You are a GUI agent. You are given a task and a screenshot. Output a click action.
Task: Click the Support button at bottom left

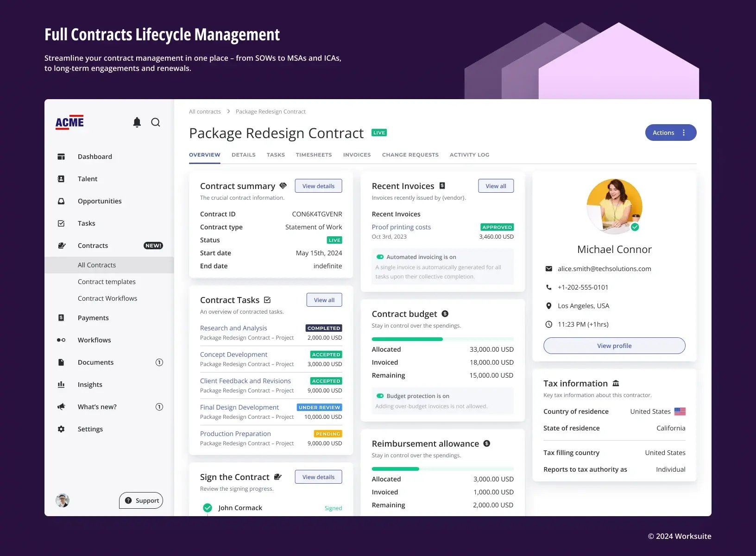pos(140,500)
